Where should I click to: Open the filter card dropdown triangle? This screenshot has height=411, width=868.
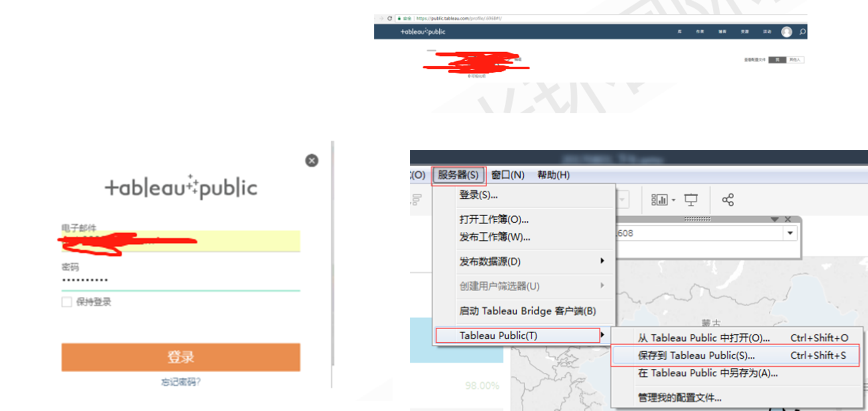click(775, 219)
